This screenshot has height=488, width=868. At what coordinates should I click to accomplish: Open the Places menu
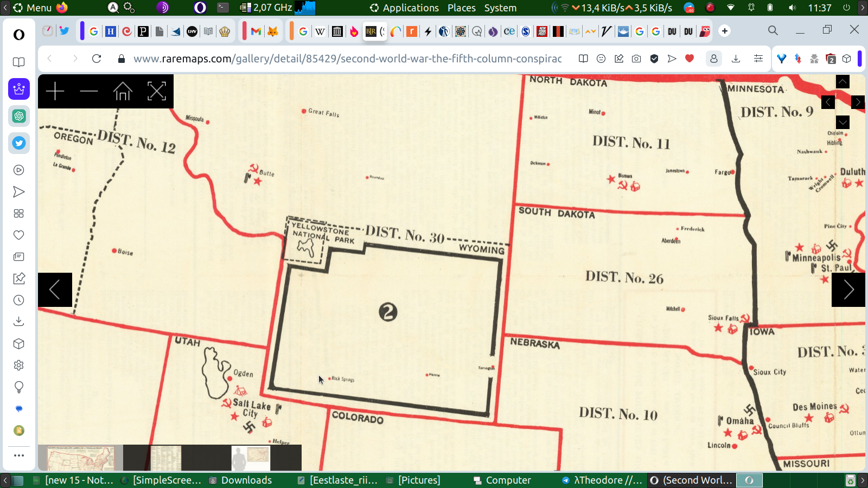coord(462,8)
